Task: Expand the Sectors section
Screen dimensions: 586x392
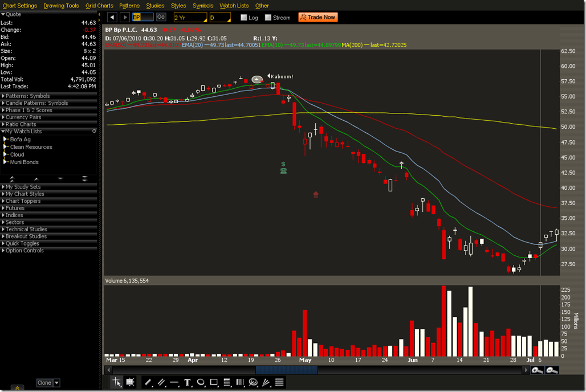Action: tap(48, 222)
